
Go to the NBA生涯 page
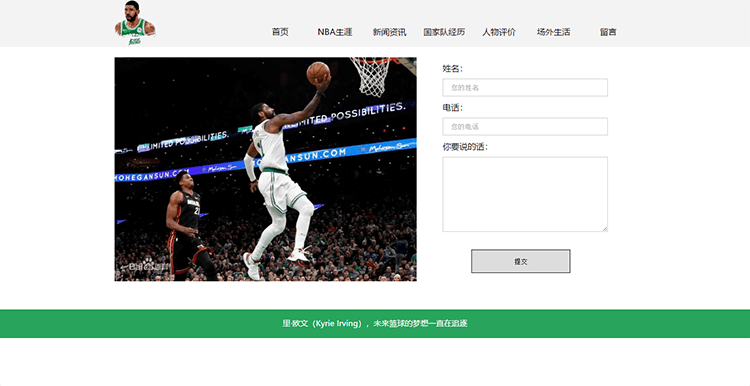pyautogui.click(x=335, y=32)
